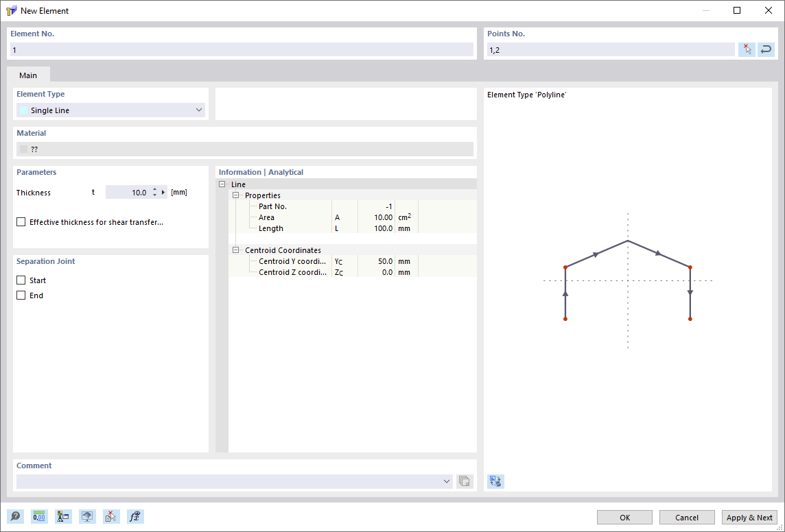Viewport: 785px width, 532px height.
Task: Select the Analytical information view
Action: (x=286, y=171)
